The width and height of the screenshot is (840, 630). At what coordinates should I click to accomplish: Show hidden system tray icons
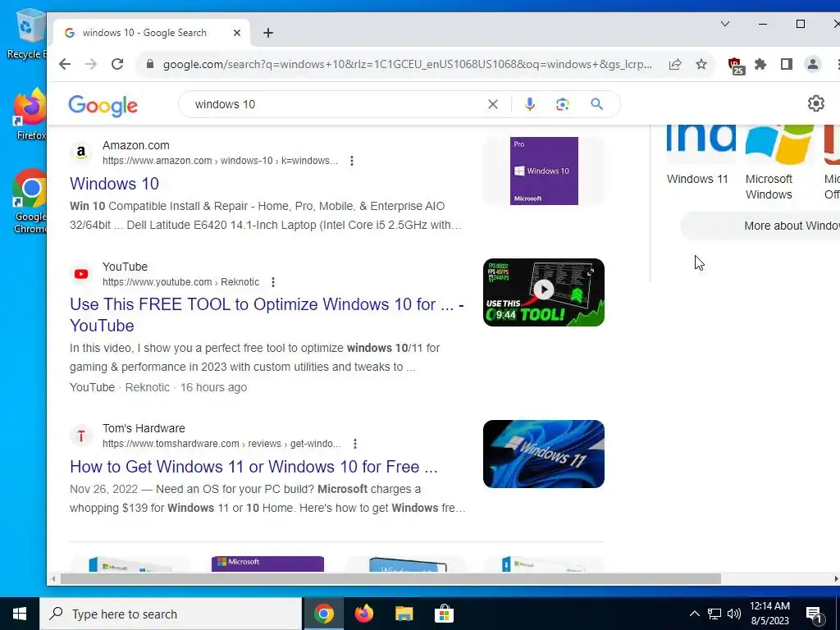point(694,614)
